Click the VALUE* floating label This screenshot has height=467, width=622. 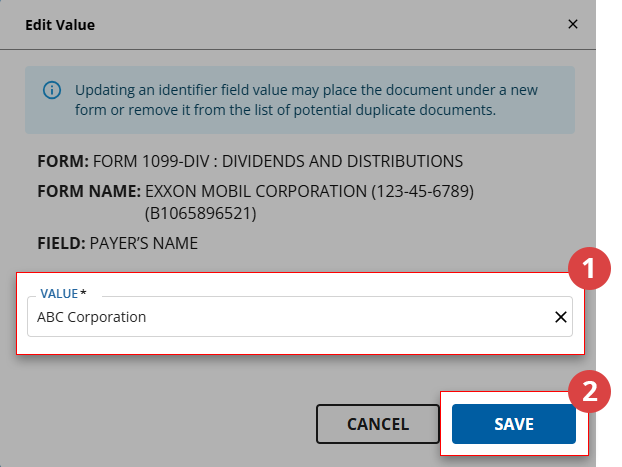click(62, 294)
